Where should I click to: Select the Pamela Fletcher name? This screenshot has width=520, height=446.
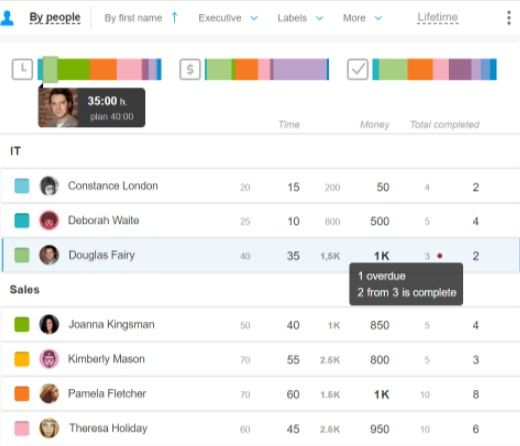107,394
